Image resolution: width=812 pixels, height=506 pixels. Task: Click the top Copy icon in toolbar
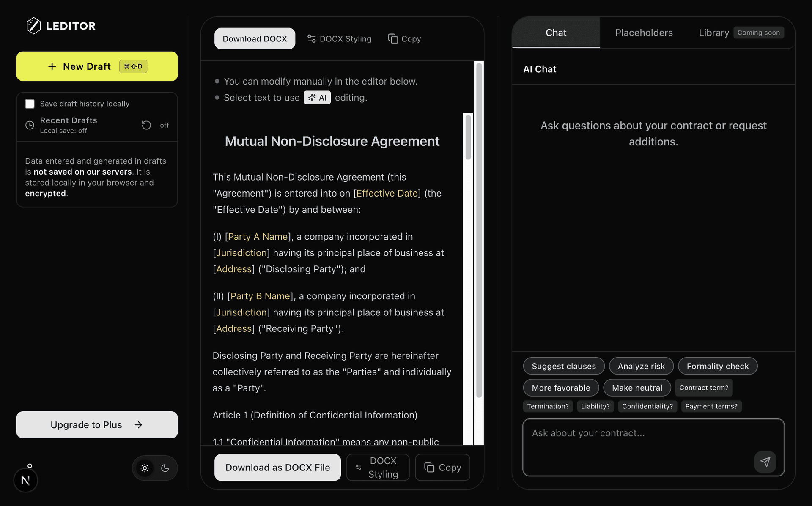(x=393, y=39)
